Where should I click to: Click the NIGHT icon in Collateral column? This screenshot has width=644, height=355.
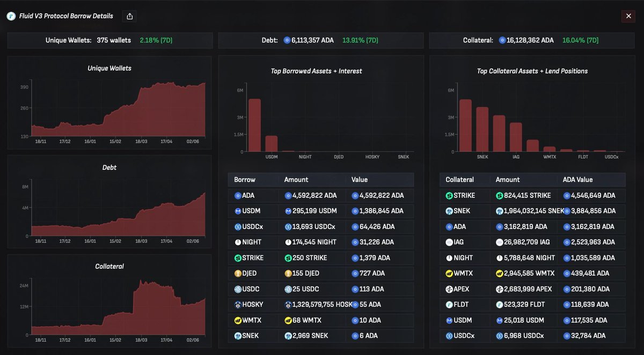(449, 258)
